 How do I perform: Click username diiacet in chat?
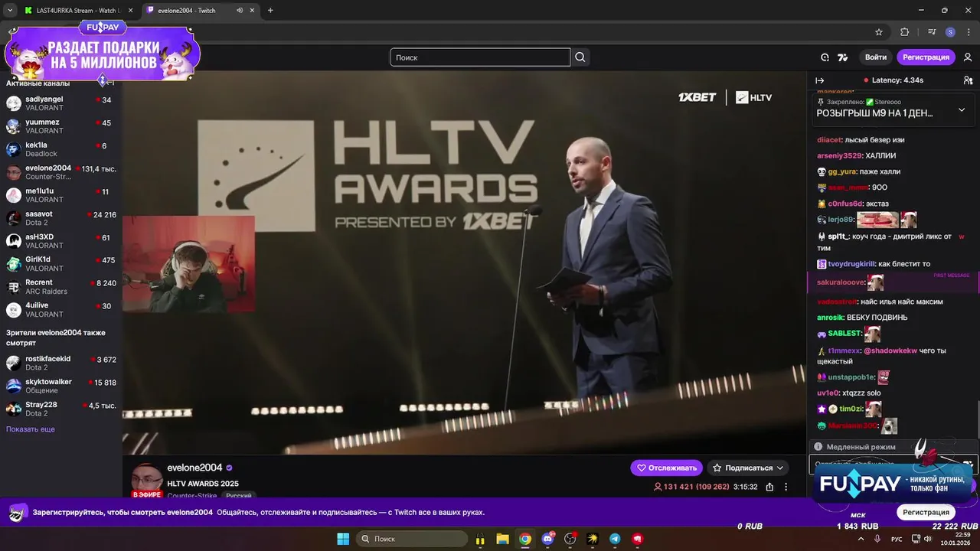(829, 140)
